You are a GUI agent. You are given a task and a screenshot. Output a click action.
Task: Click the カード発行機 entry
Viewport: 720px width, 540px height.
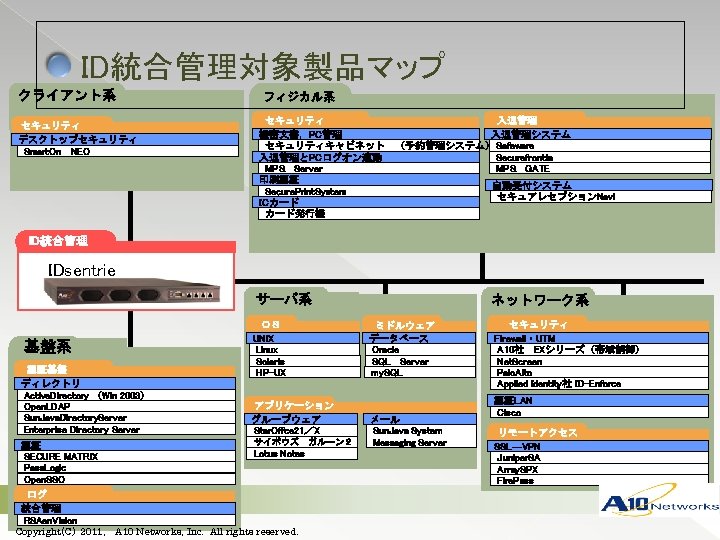(369, 214)
